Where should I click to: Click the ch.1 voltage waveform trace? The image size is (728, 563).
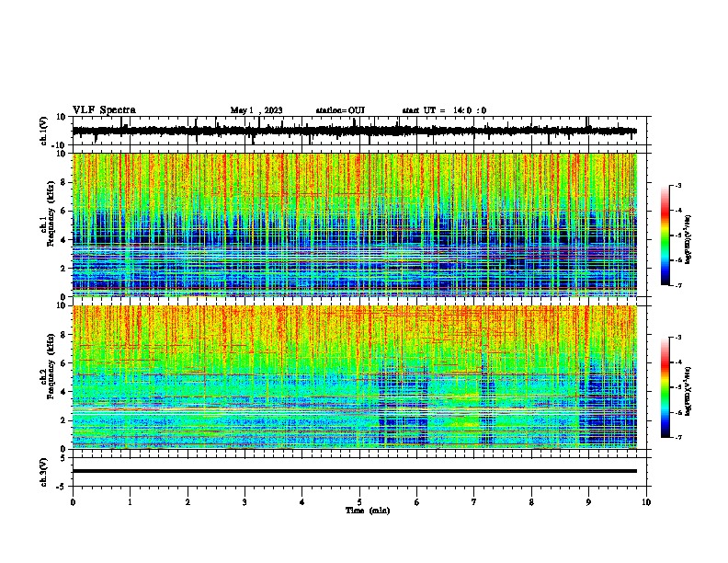coord(355,131)
